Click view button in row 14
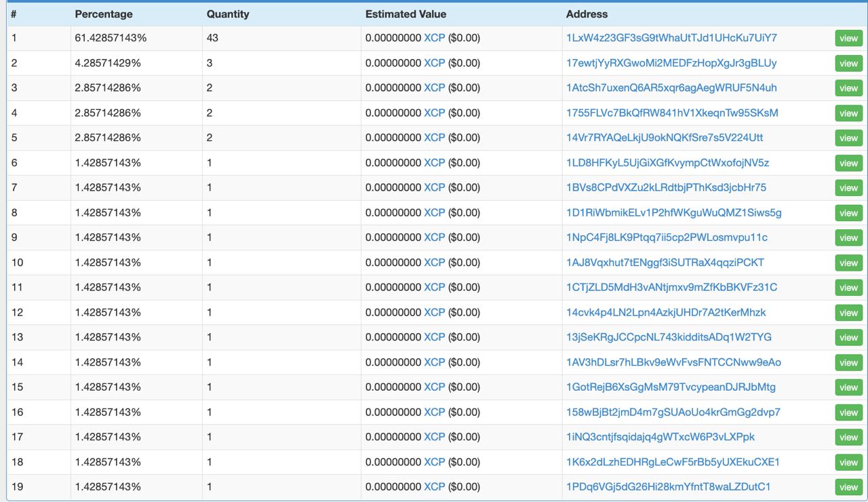The height and width of the screenshot is (502, 868). pyautogui.click(x=848, y=362)
